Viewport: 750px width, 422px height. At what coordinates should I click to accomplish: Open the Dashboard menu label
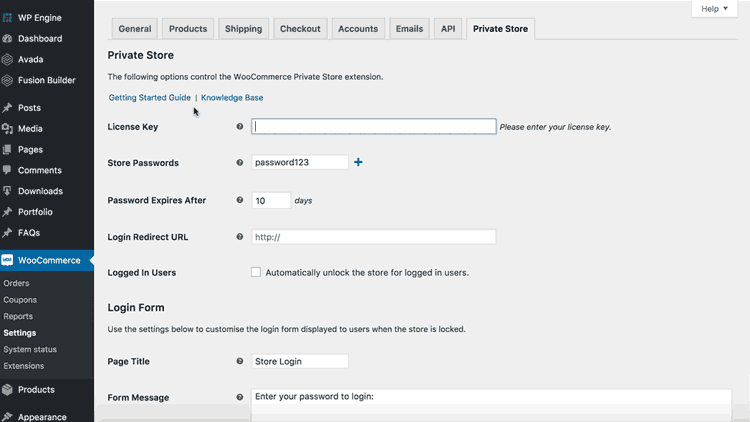tap(40, 39)
